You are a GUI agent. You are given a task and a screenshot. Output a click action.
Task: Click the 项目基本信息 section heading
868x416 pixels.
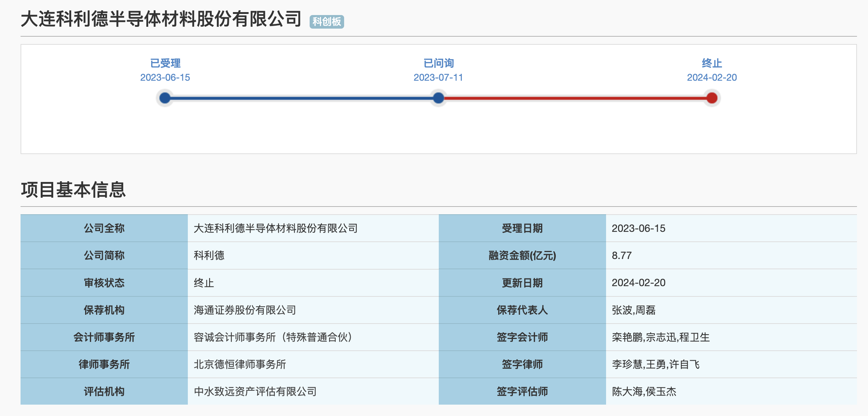point(73,190)
